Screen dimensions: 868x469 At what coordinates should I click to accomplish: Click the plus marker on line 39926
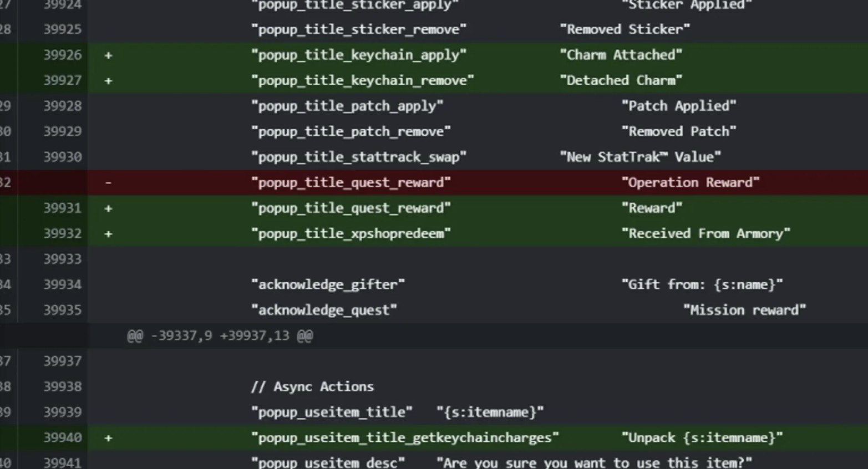(x=108, y=55)
